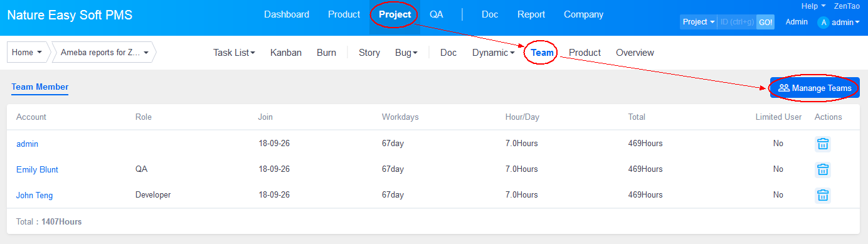Expand the Task List dropdown

[x=234, y=53]
